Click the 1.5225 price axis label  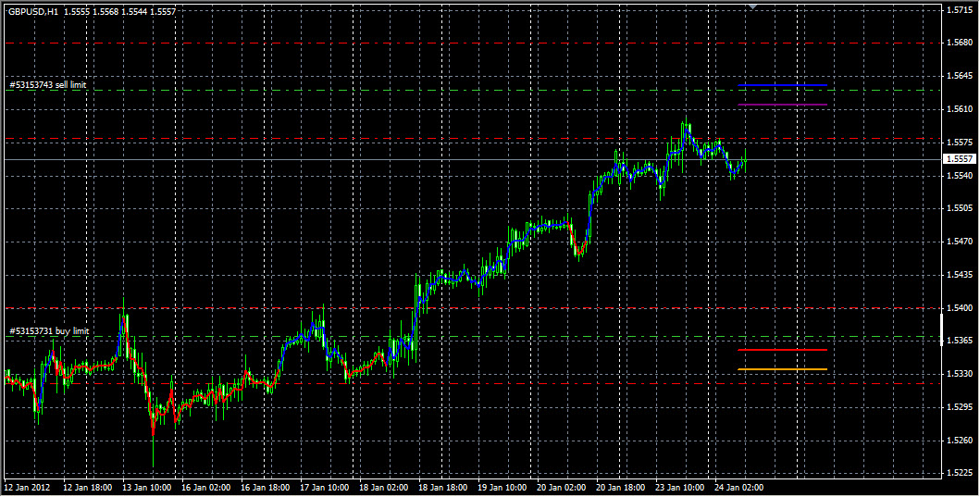960,473
